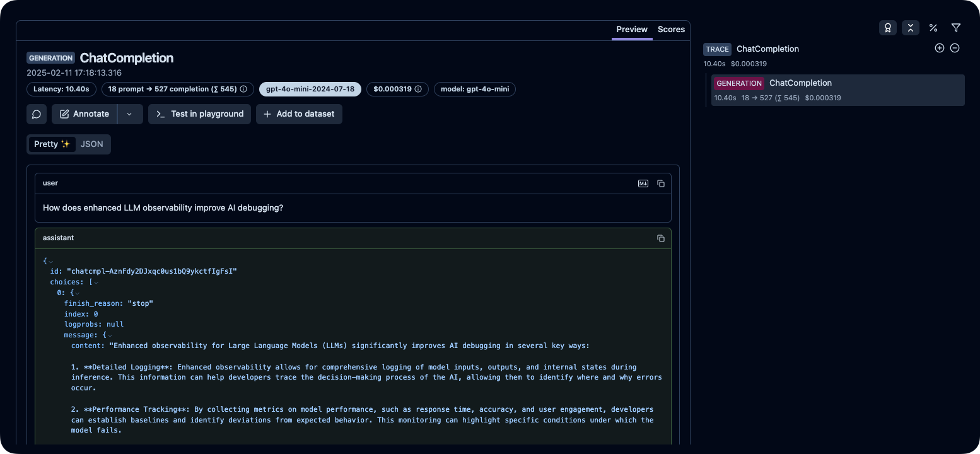Click the Test in playground button
Viewport: 980px width, 454px height.
(199, 114)
